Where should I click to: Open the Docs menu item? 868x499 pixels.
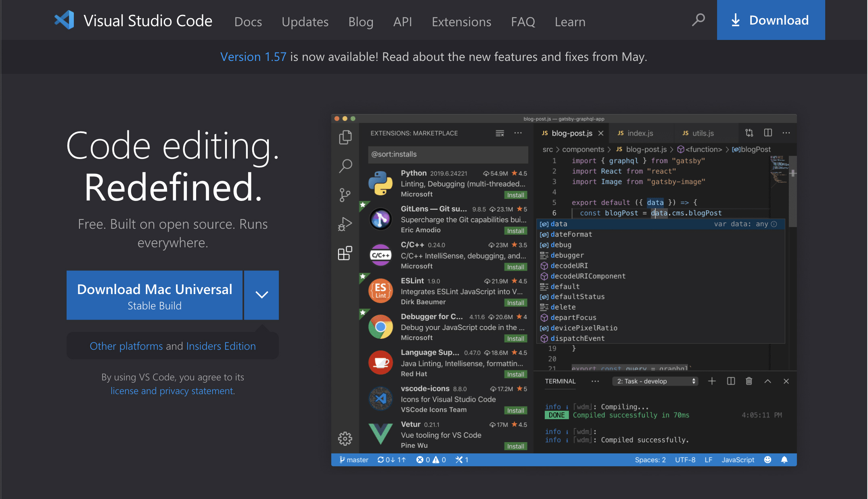248,21
